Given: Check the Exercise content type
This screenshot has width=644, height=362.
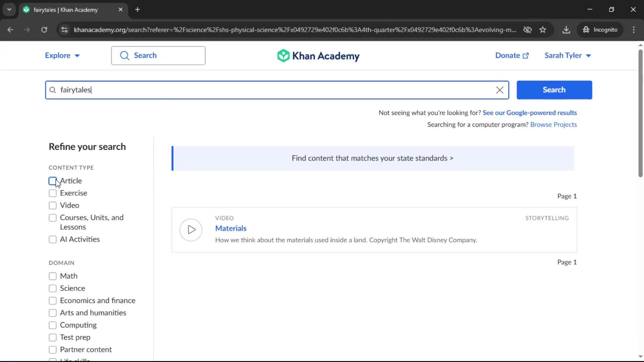Looking at the screenshot, I should [x=53, y=193].
